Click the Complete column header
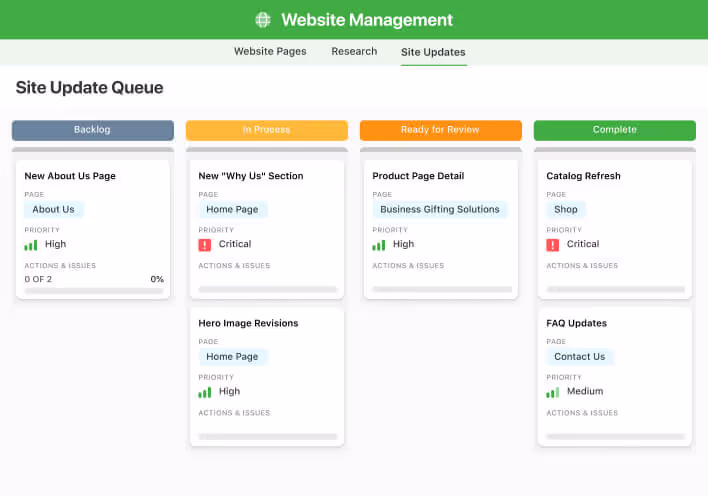The image size is (708, 496). (x=614, y=130)
